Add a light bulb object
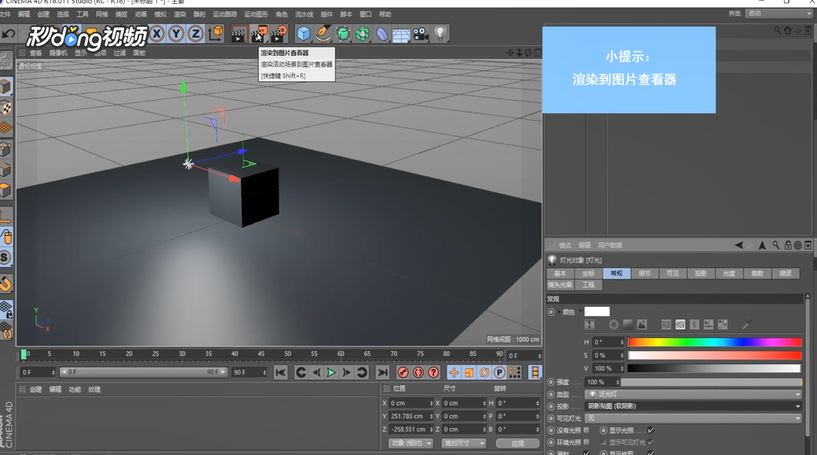Screen dimensions: 817x455 (x=440, y=34)
